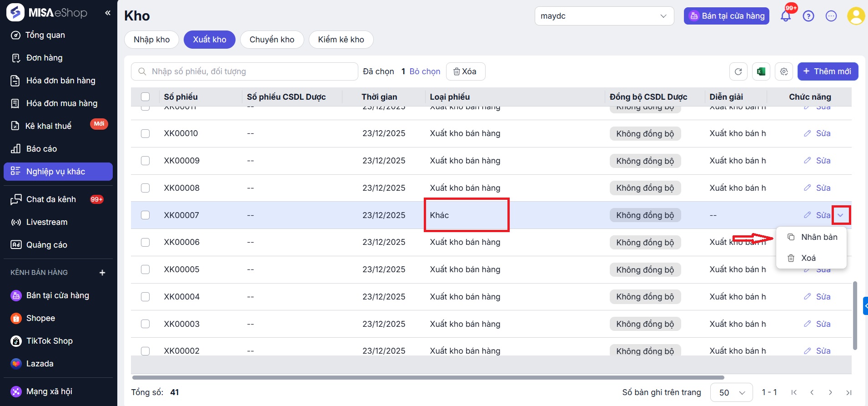Screen dimensions: 868x406
Task: Expand the XK00007 row actions chevron
Action: (841, 215)
